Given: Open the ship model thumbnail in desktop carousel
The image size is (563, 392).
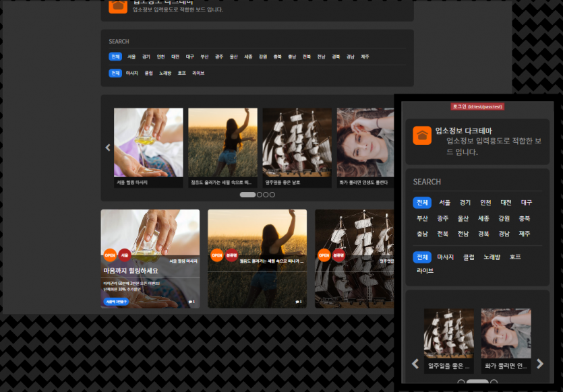Looking at the screenshot, I should [297, 143].
